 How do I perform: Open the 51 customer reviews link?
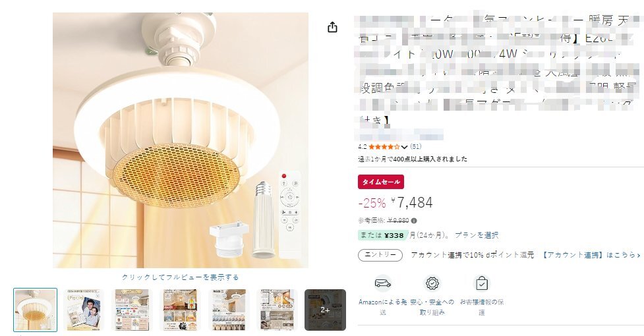(416, 146)
